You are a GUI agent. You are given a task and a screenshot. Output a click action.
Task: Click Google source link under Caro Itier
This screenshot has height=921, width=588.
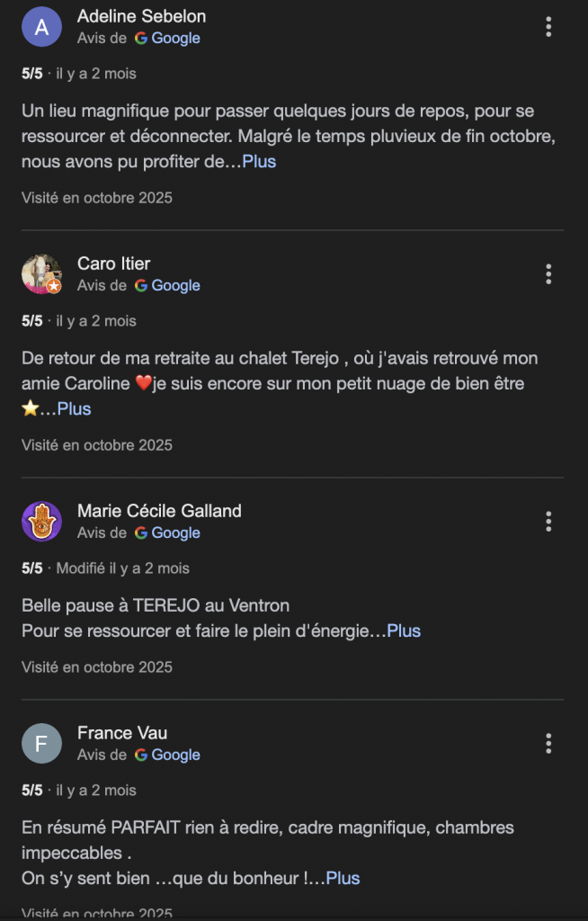click(167, 285)
